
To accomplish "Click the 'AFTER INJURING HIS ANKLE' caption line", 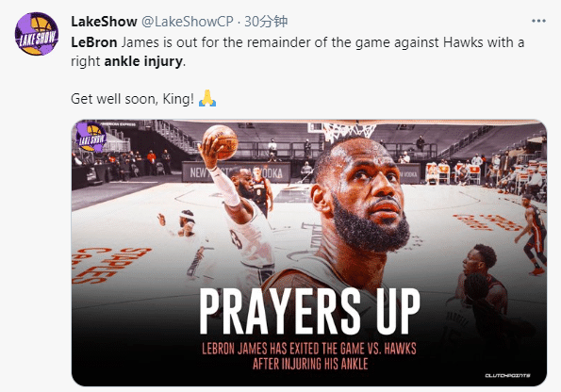I will [x=310, y=364].
